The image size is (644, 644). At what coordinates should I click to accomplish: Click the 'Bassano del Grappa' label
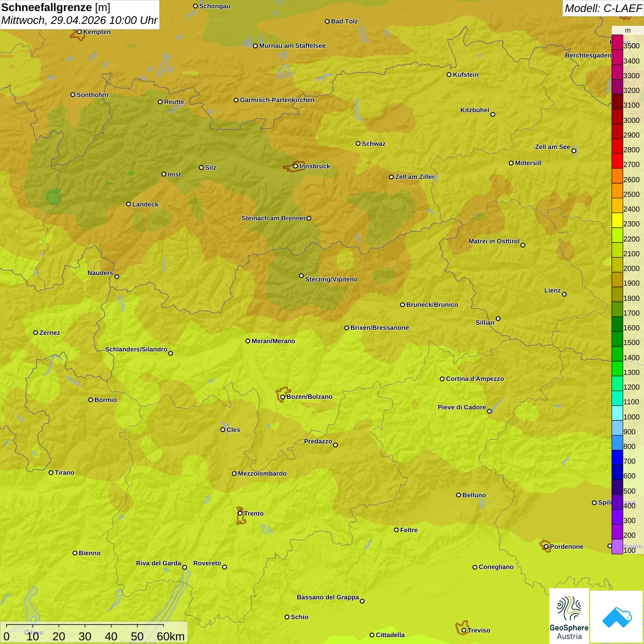328,597
